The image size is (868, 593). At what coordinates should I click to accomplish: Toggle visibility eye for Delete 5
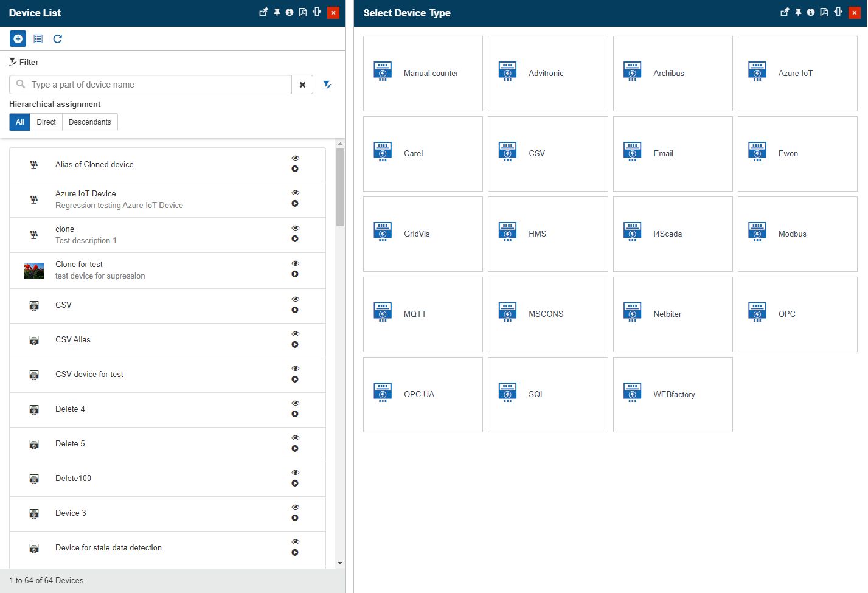tap(295, 438)
